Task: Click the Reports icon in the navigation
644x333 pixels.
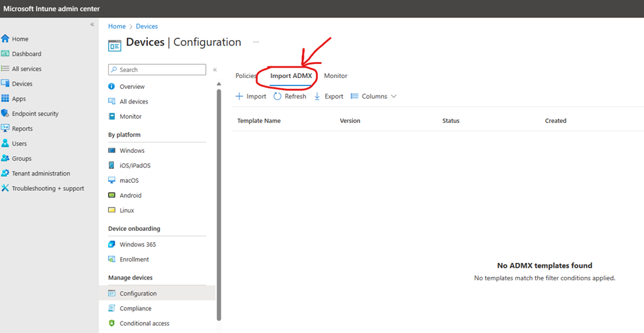Action: pyautogui.click(x=5, y=128)
